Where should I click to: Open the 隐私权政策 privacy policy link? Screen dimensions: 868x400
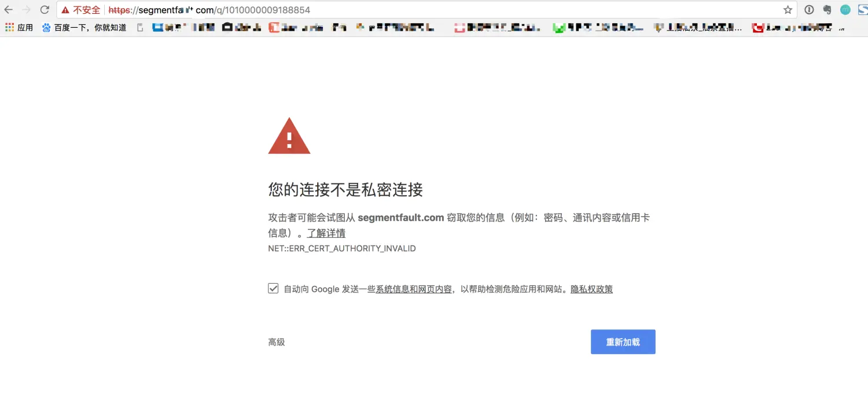click(591, 289)
